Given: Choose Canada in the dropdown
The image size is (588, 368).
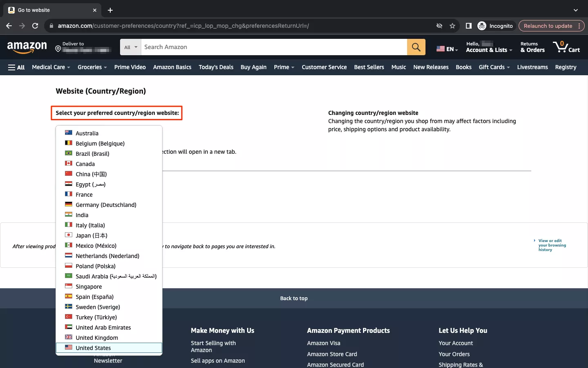Looking at the screenshot, I should pos(109,164).
